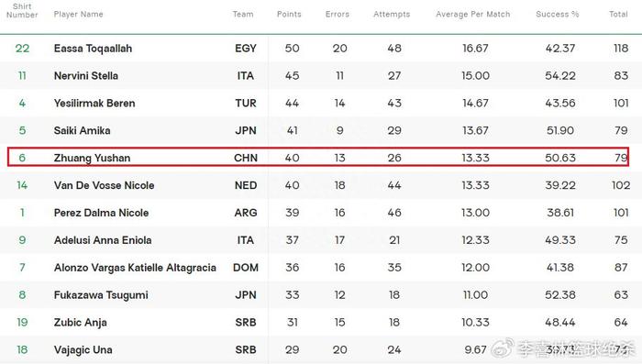Viewport: 642px width, 364px height.
Task: Sort by Errors column header
Action: [338, 15]
